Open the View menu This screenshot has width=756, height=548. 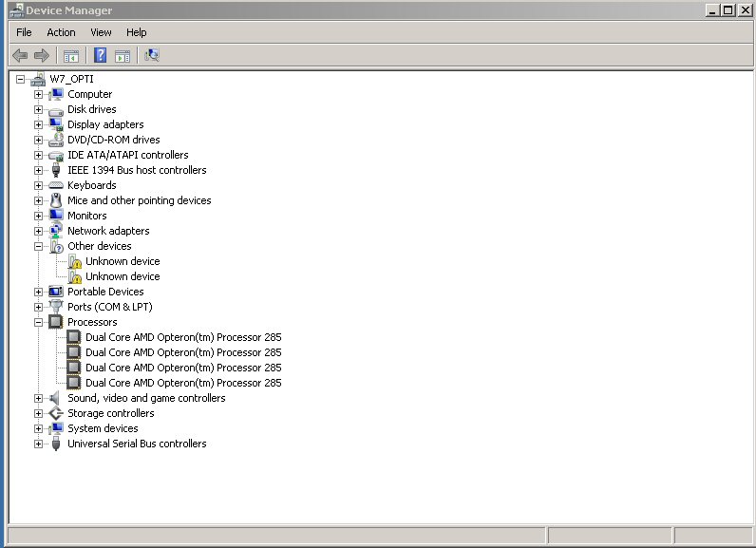click(x=101, y=32)
